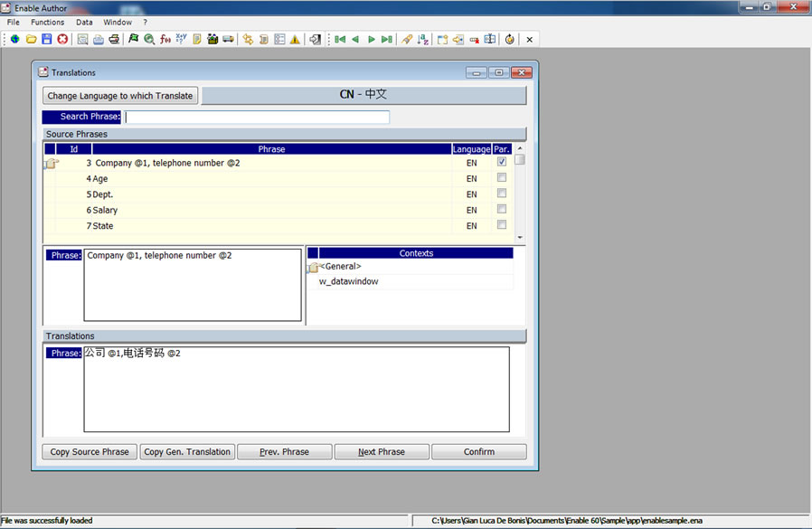
Task: Select the w_datawindow context
Action: (x=348, y=281)
